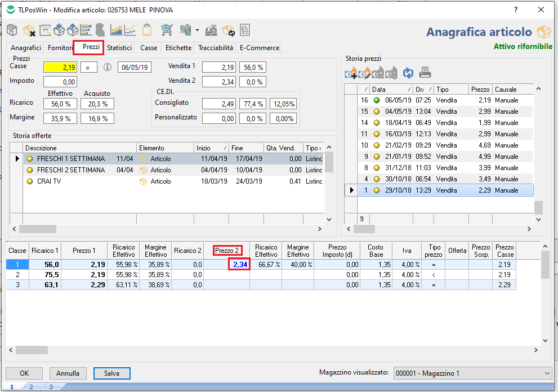
Task: Switch to the Statistici tab
Action: click(119, 48)
